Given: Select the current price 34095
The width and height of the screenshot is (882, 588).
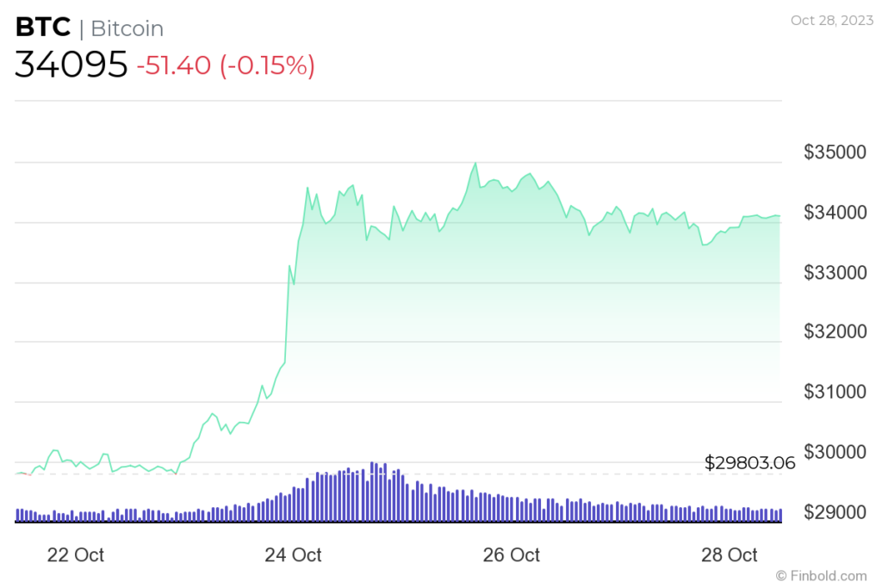Looking at the screenshot, I should [71, 65].
